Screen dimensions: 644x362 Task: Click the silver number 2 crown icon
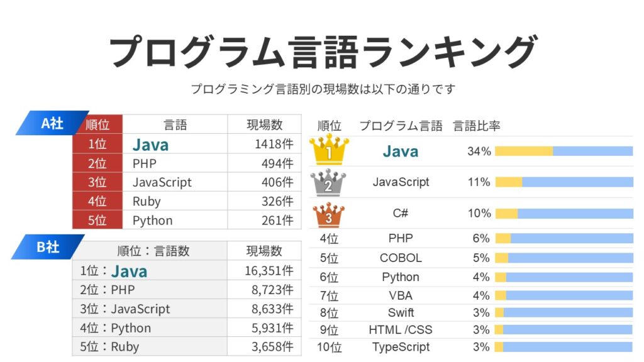pos(328,182)
